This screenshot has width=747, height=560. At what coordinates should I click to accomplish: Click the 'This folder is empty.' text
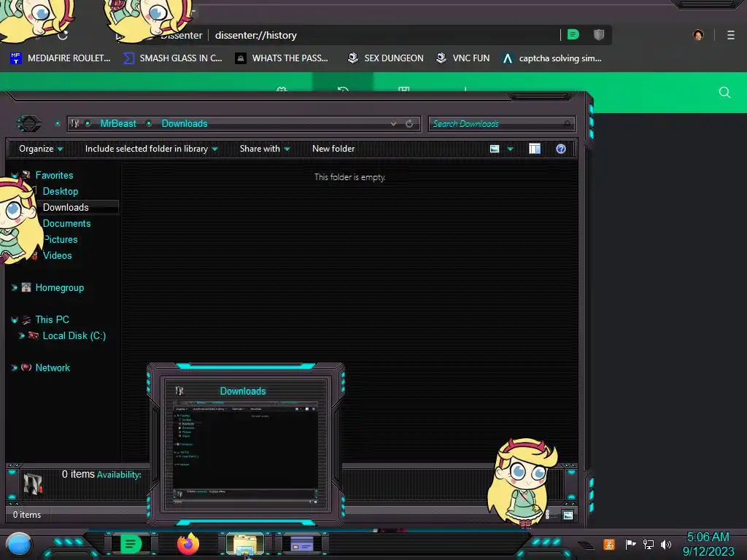click(x=349, y=177)
